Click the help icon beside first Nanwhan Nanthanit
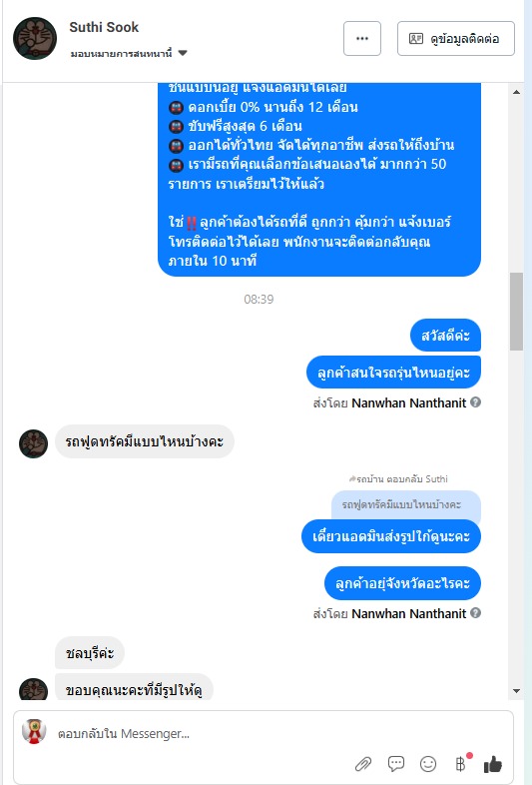The width and height of the screenshot is (532, 785). [x=476, y=402]
